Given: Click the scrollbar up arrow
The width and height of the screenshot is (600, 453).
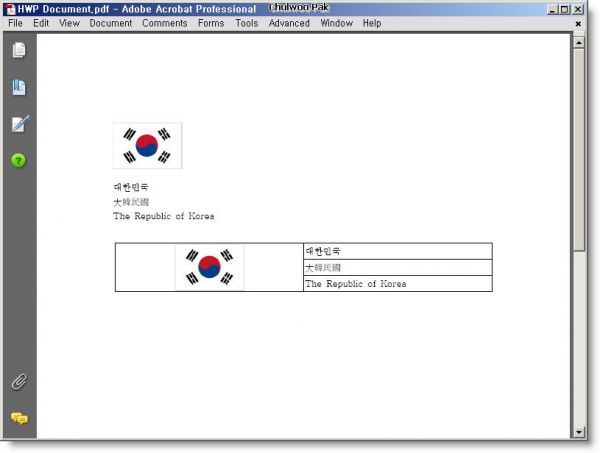Looking at the screenshot, I should [579, 42].
